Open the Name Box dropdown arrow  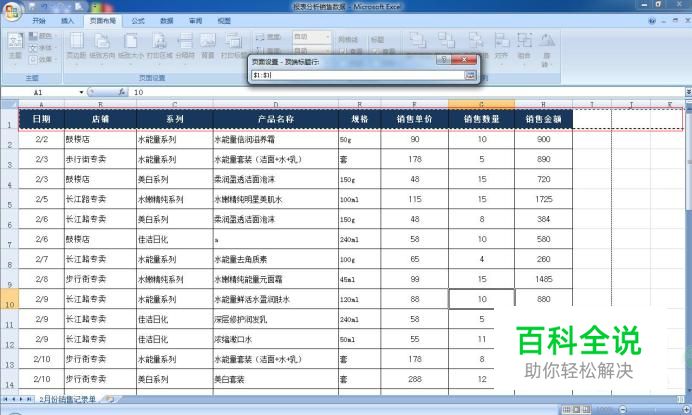click(81, 92)
